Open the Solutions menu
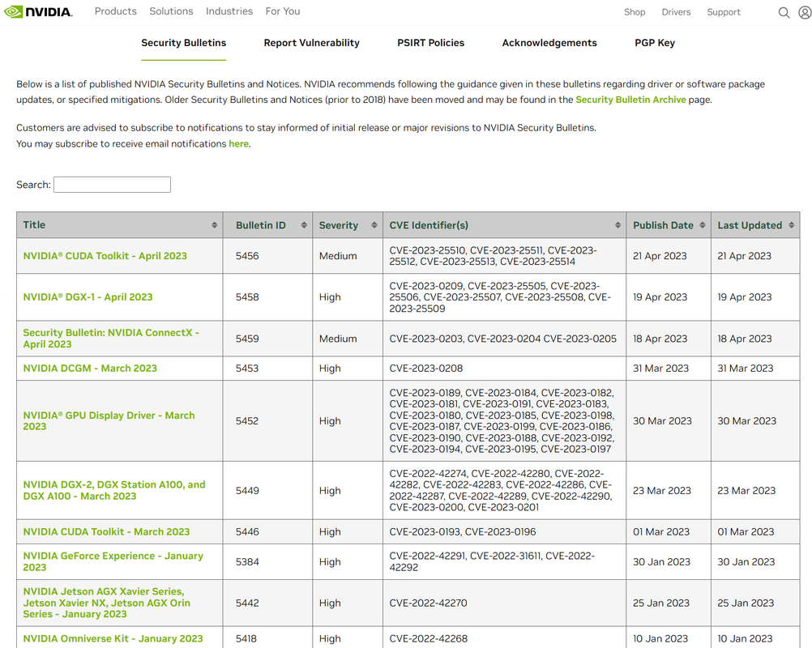This screenshot has width=812, height=648. tap(172, 11)
